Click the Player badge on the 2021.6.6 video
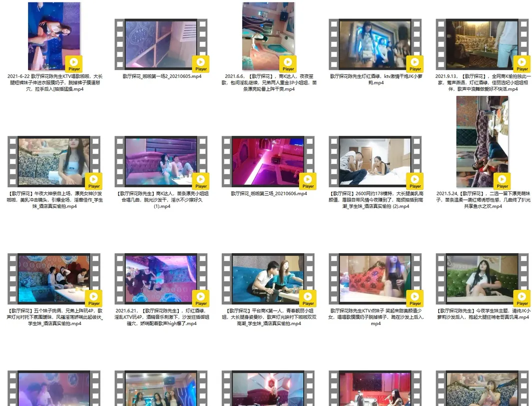 288,63
